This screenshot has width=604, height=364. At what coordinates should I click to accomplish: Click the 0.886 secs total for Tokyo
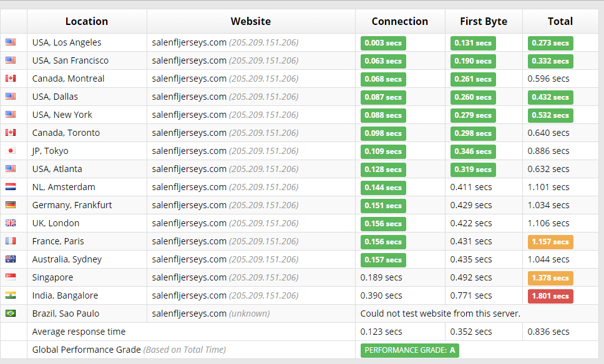coord(548,151)
